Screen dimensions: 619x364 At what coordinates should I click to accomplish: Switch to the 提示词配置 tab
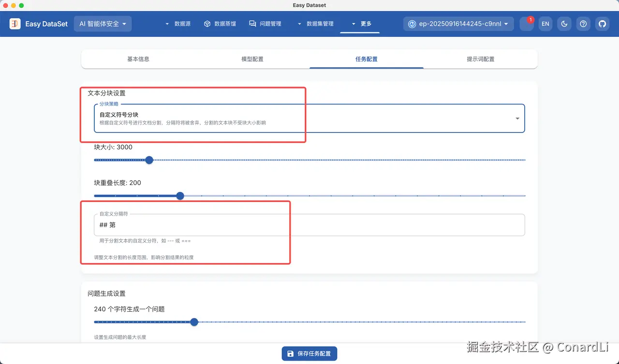click(481, 59)
